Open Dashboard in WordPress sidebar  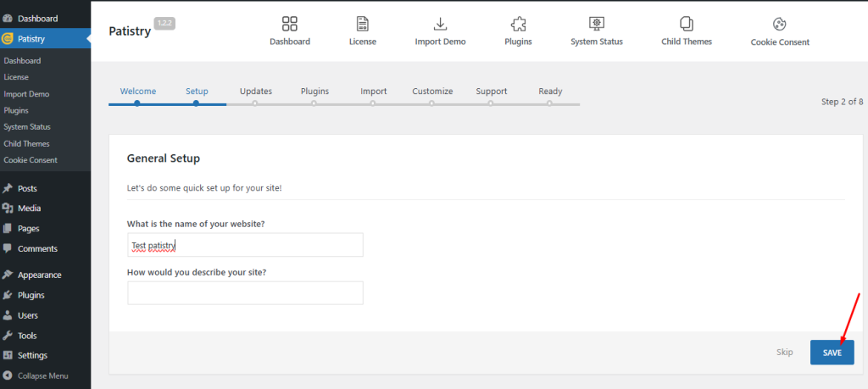pos(37,19)
